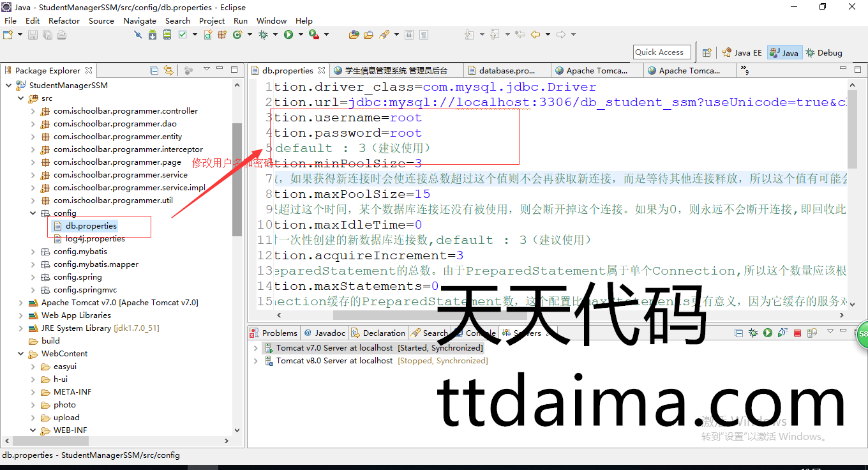This screenshot has width=868, height=470.
Task: Expand the WebContent easyui folder
Action: (33, 367)
